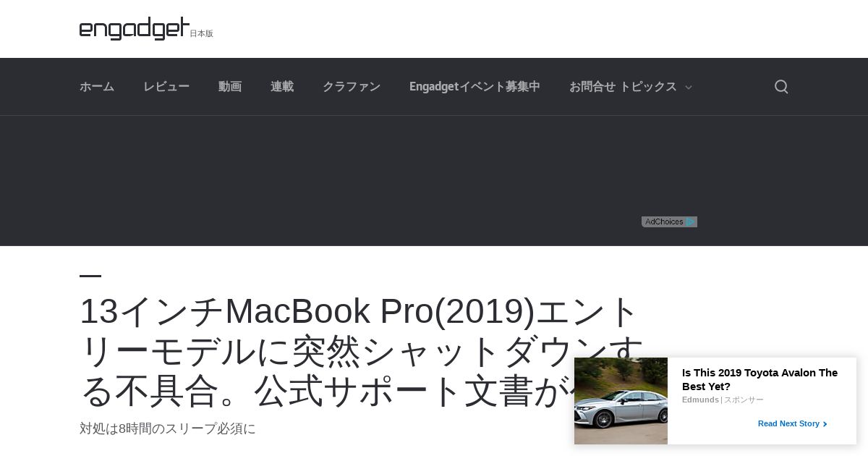
Task: Click the Read Next Story arrow
Action: click(x=825, y=424)
